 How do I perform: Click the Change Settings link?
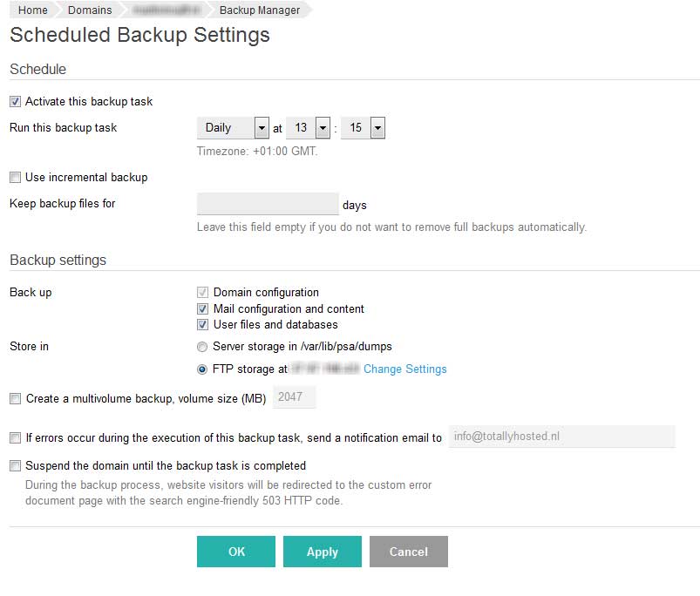(404, 369)
